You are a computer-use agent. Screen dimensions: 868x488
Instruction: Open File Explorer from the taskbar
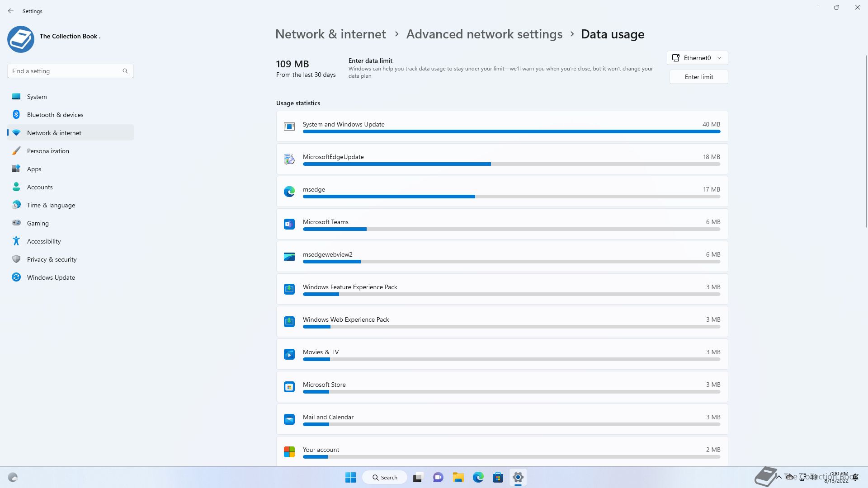tap(458, 477)
